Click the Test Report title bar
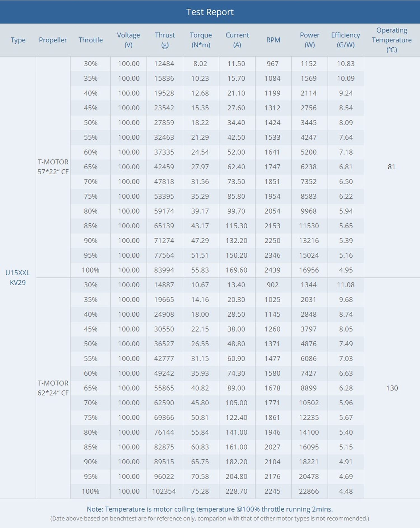Image resolution: width=420 pixels, height=528 pixels. coord(210,12)
